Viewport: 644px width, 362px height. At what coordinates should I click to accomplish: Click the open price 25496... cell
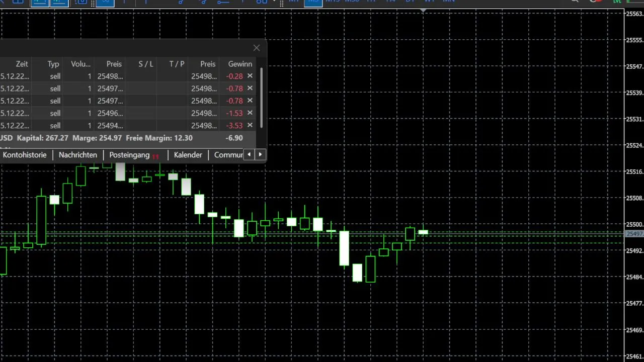pos(110,113)
